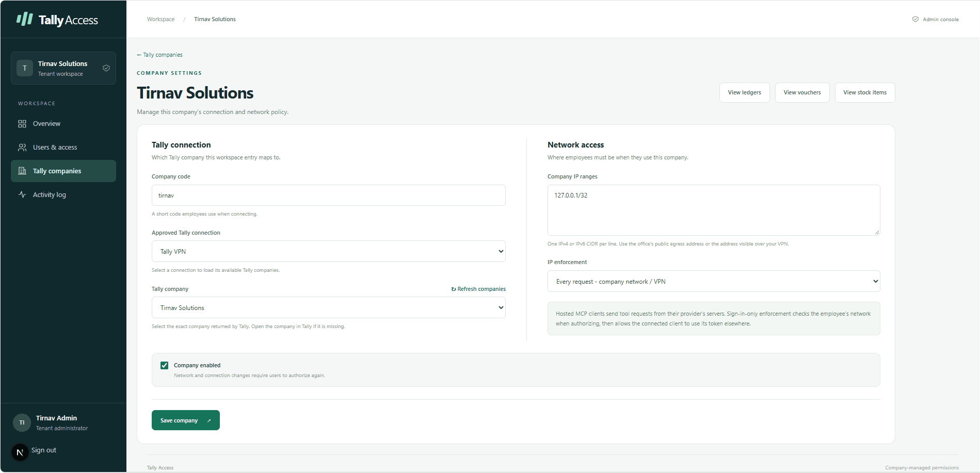Image resolution: width=980 pixels, height=473 pixels.
Task: Click the Network access section heading
Action: [575, 145]
